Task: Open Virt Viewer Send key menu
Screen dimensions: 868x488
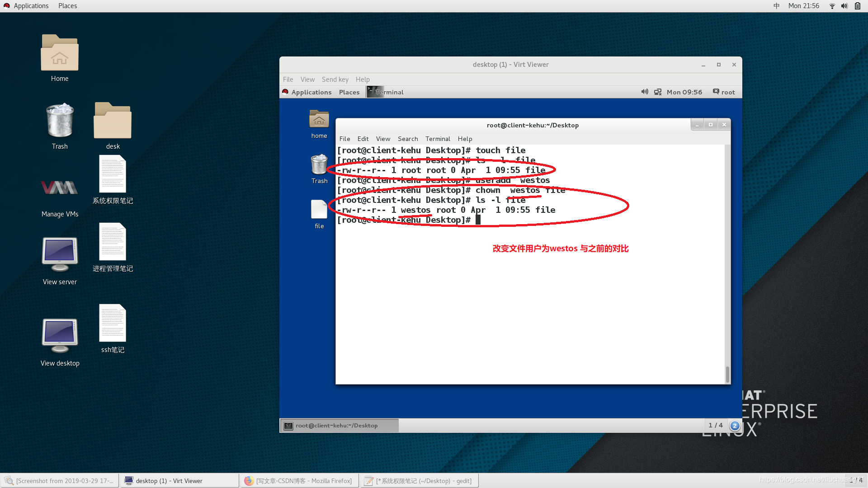Action: (335, 80)
